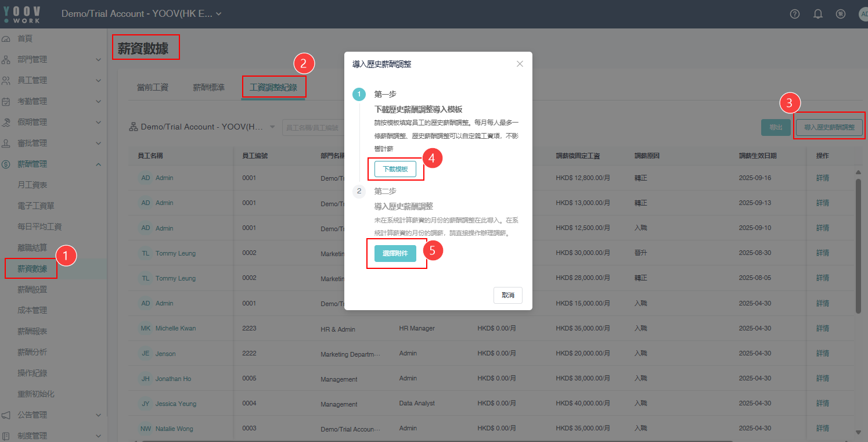Switch to the 當前工資 tab
Screen dimensions: 868x442
[152, 87]
